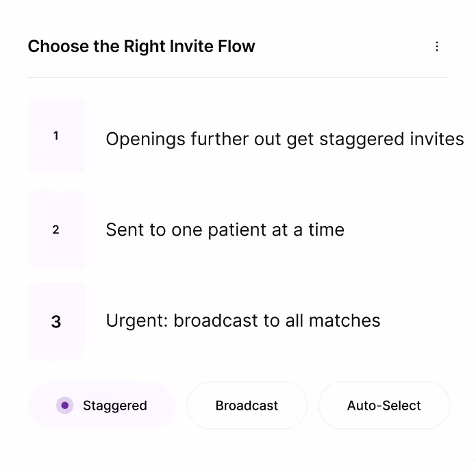This screenshot has height=472, width=476.
Task: Choose the Broadcast option pill
Action: 247,406
